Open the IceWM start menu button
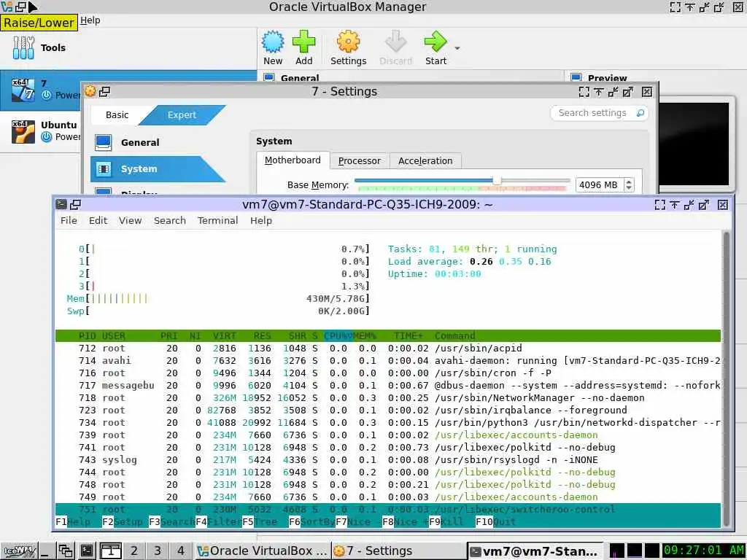 point(18,551)
